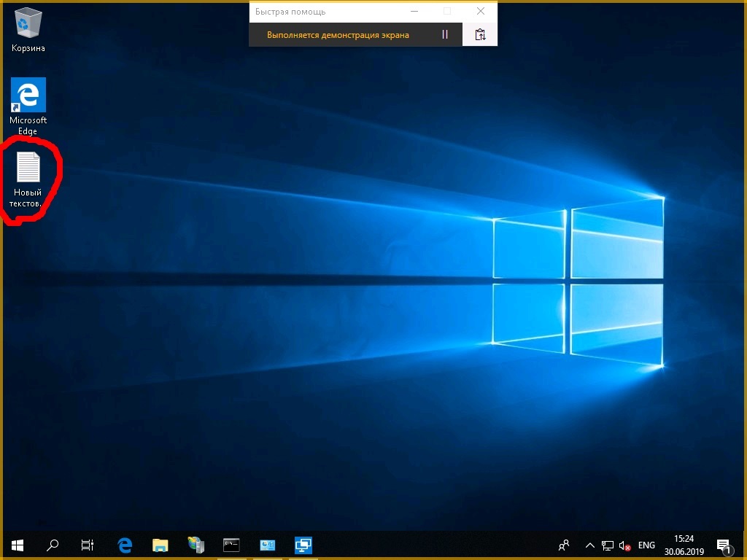Click the clipboard icon in Quick Assist bar
The height and width of the screenshot is (560, 747).
click(x=480, y=34)
